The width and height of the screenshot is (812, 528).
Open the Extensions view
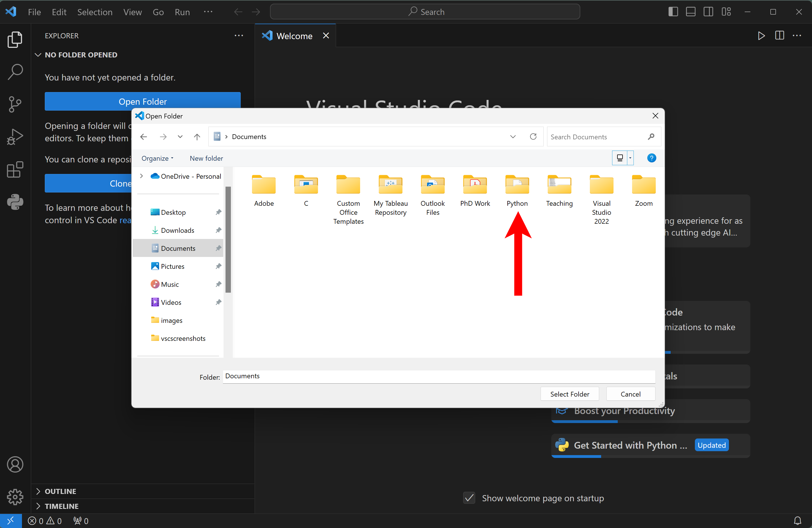15,169
